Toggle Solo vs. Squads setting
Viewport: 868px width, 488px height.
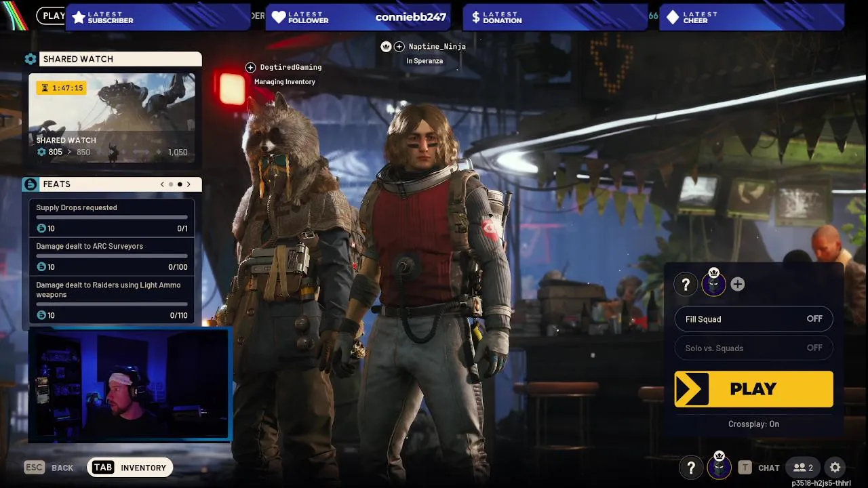pyautogui.click(x=754, y=348)
